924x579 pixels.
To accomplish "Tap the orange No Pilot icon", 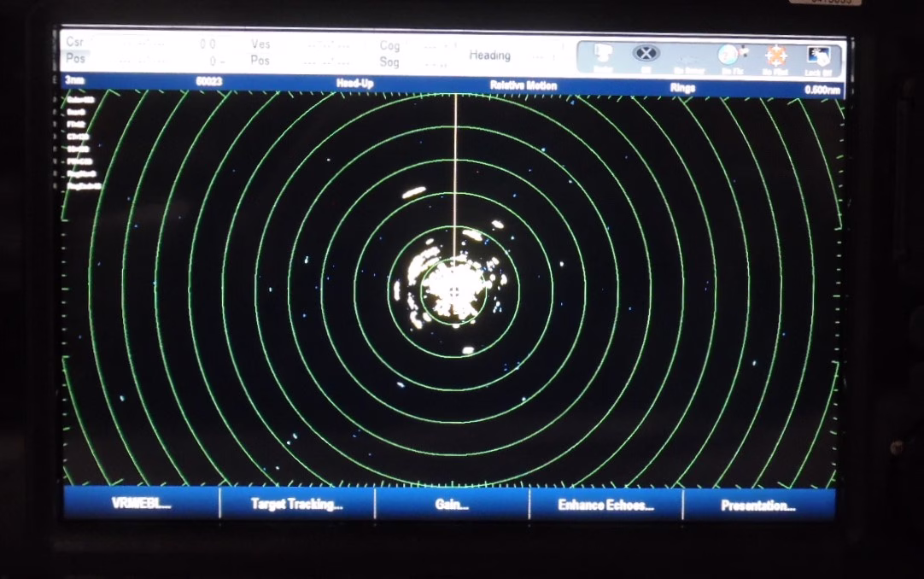I will (x=775, y=60).
